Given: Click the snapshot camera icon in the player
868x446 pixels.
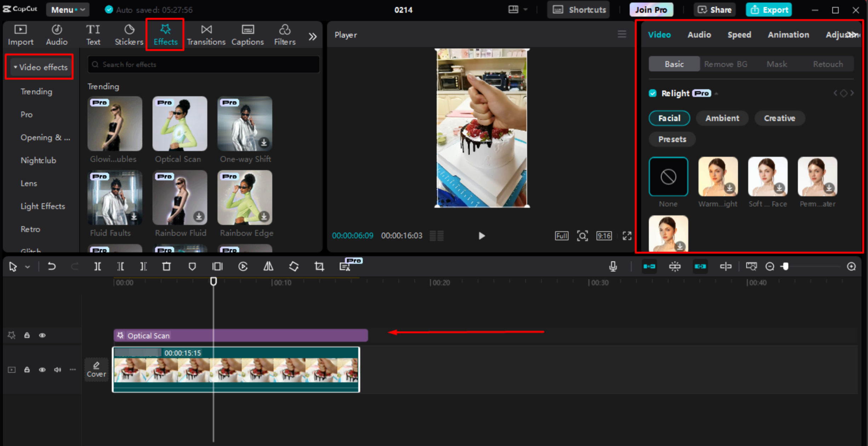Looking at the screenshot, I should [582, 236].
